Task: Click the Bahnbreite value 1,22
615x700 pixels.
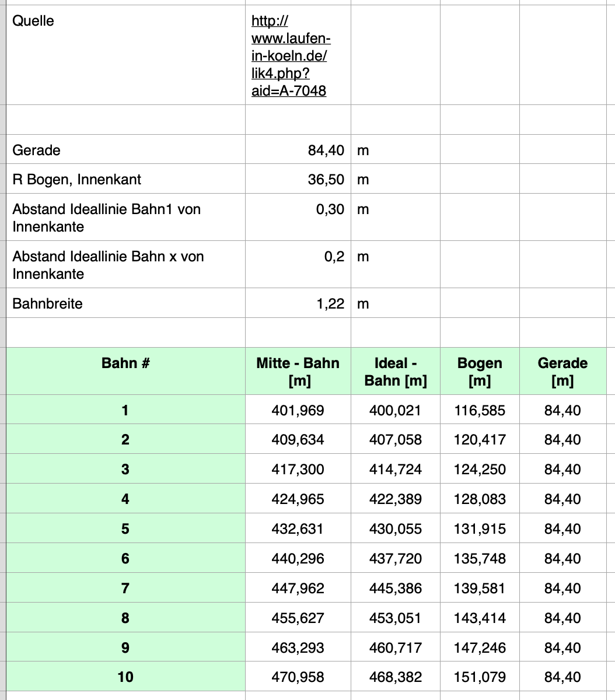Action: pyautogui.click(x=330, y=304)
